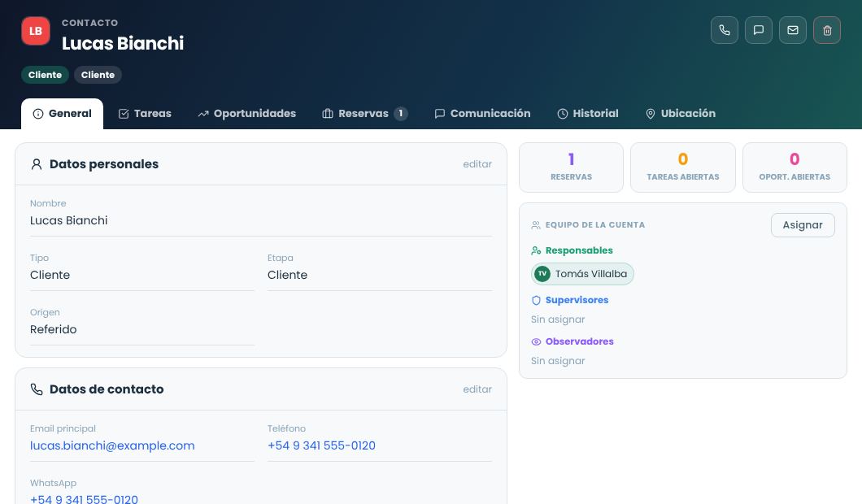Click the Reservas tab count badge 1
Viewport: 862px width, 504px height.
(401, 114)
